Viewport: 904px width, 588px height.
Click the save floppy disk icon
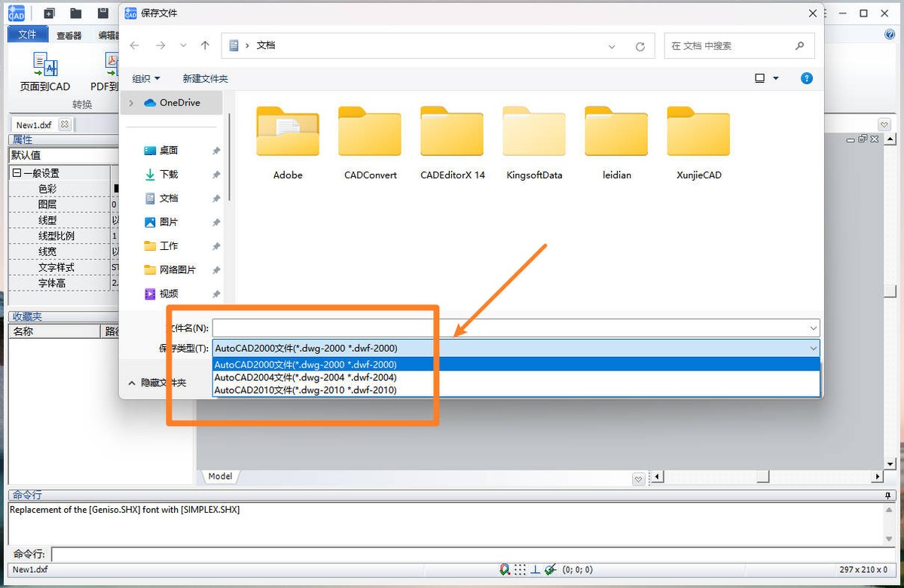coord(102,13)
